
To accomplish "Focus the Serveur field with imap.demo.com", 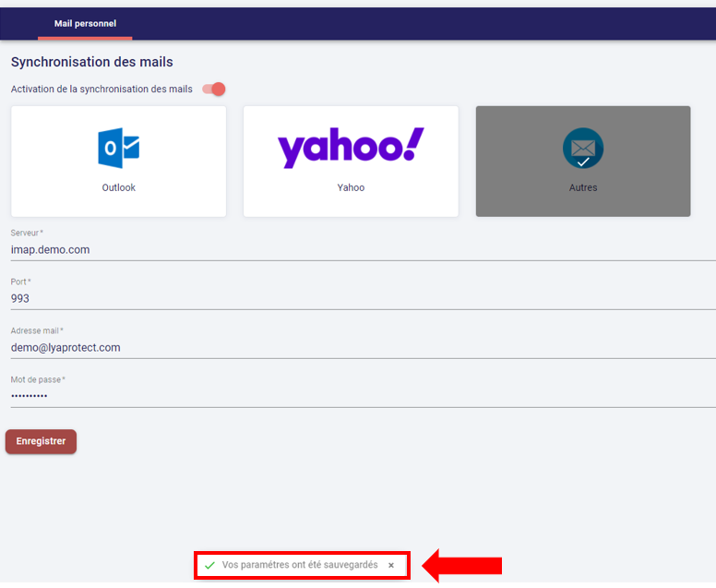I will (x=360, y=249).
